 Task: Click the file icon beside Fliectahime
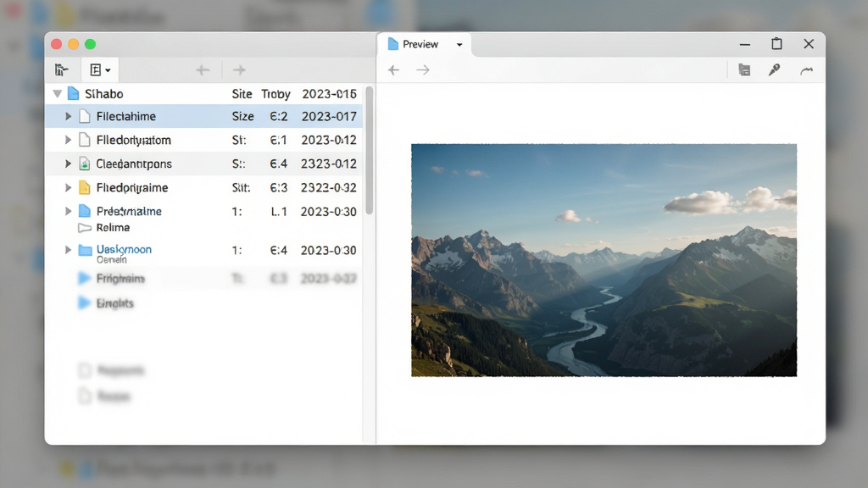[x=85, y=116]
